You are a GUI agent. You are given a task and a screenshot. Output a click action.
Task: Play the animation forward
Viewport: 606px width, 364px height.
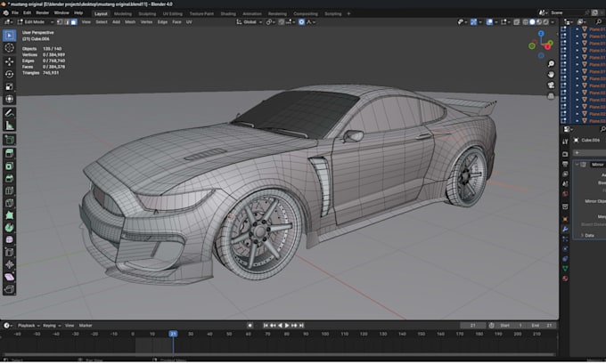[x=287, y=326]
